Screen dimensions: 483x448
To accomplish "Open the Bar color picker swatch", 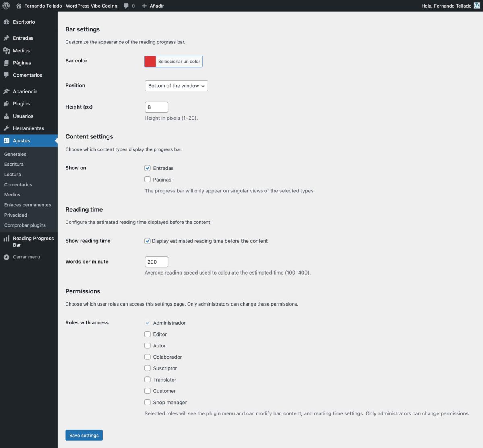I will 150,61.
